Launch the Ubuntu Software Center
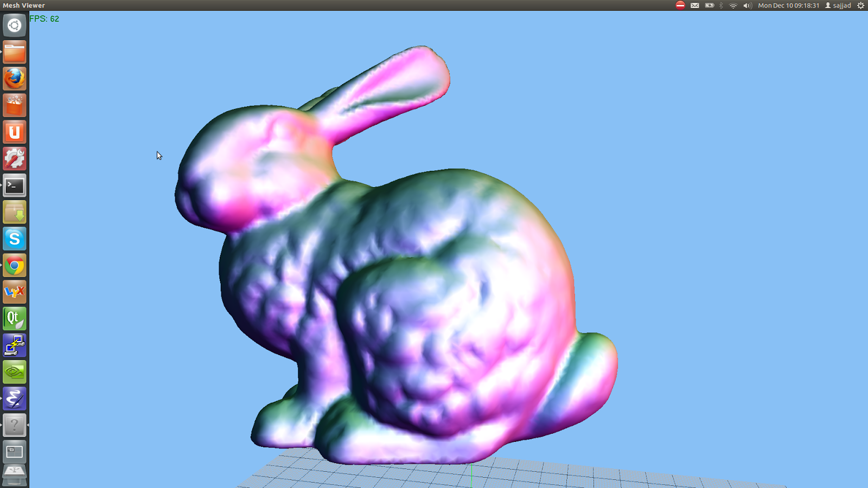The height and width of the screenshot is (488, 868). click(x=14, y=105)
